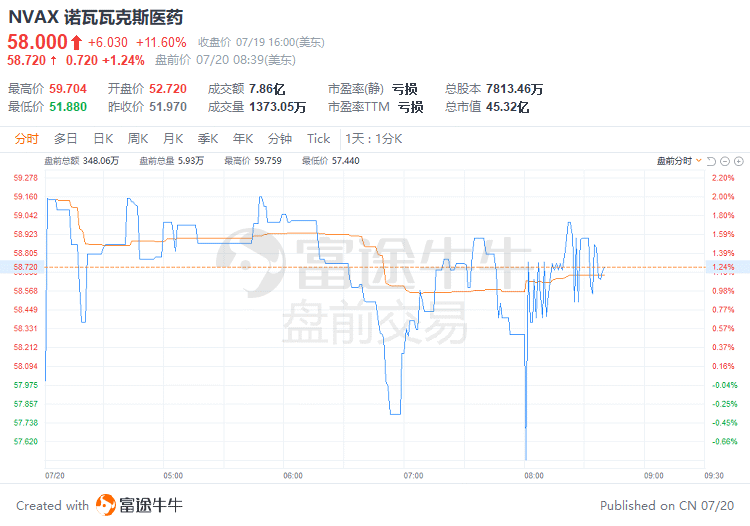Screen dimensions: 750x526
Task: Open the Tick tab
Action: tap(319, 139)
